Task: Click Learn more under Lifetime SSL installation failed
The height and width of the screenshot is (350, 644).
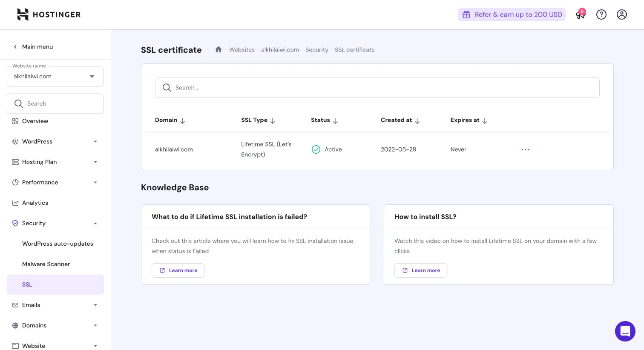Action: coord(178,270)
